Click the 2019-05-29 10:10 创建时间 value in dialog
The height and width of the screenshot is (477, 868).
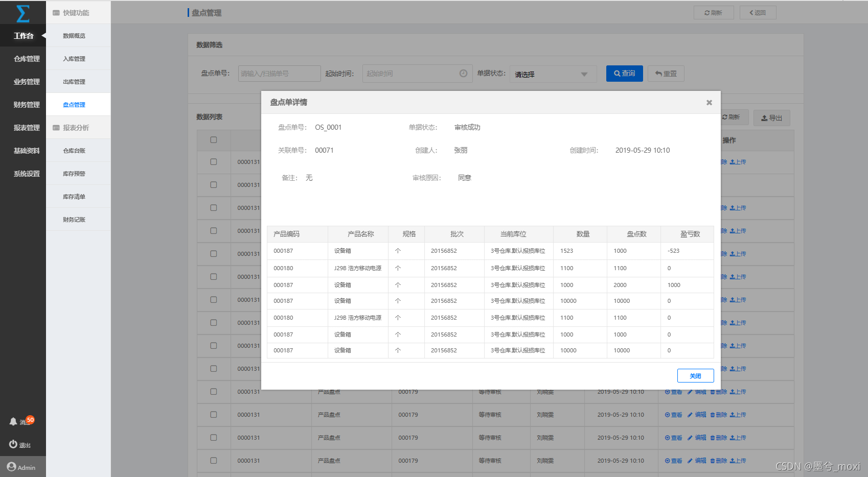pyautogui.click(x=643, y=150)
